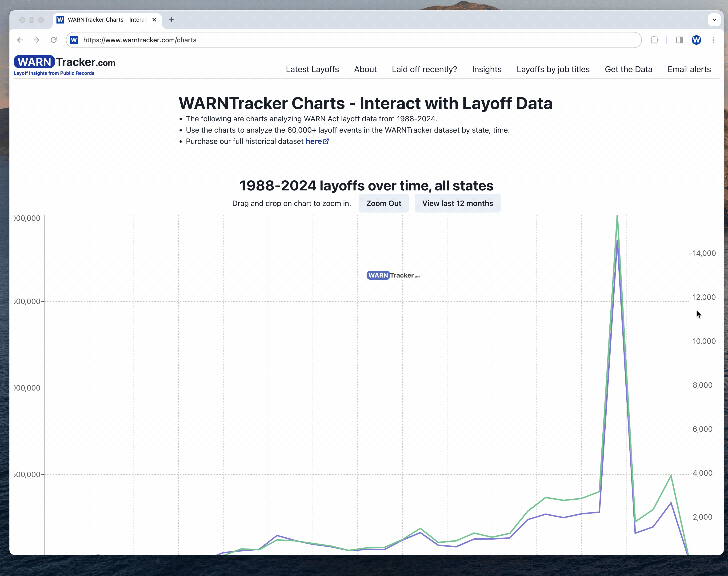
Task: Click 'Layoff Insights from Public Records' tagline
Action: tap(54, 73)
